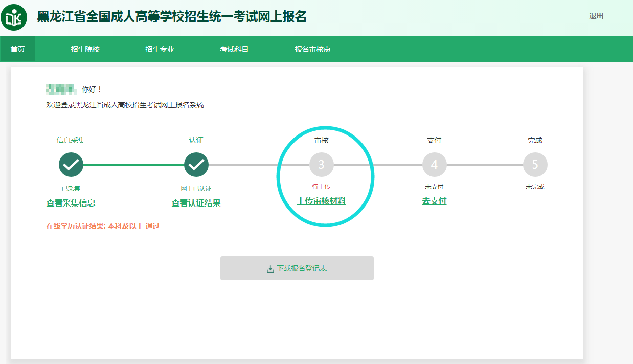
Task: Click the 上传审核材料 link
Action: tap(321, 201)
